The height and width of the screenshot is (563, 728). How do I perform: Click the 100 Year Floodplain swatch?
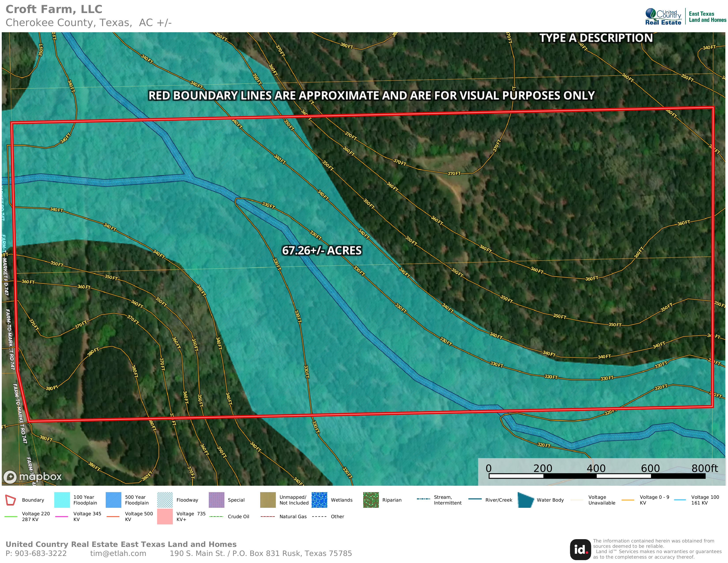pos(62,500)
